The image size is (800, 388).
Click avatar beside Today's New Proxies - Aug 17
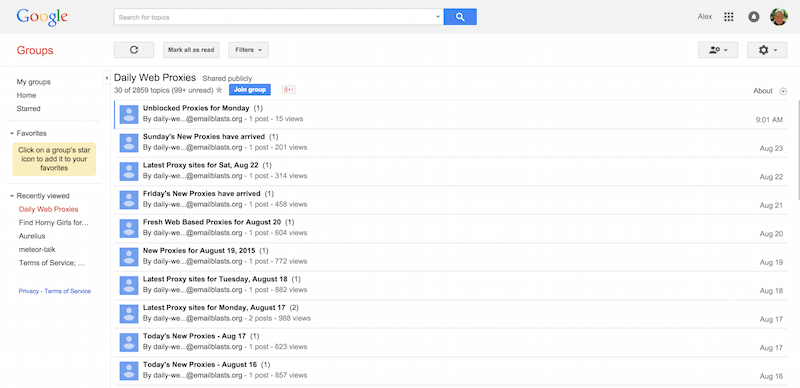[x=129, y=343]
